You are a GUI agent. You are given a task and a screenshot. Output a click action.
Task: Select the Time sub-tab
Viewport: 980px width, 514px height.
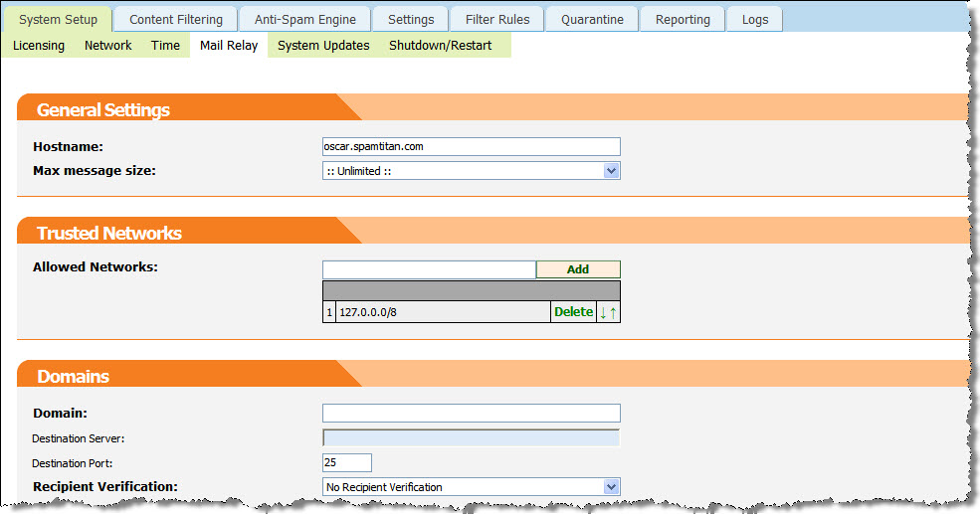165,45
